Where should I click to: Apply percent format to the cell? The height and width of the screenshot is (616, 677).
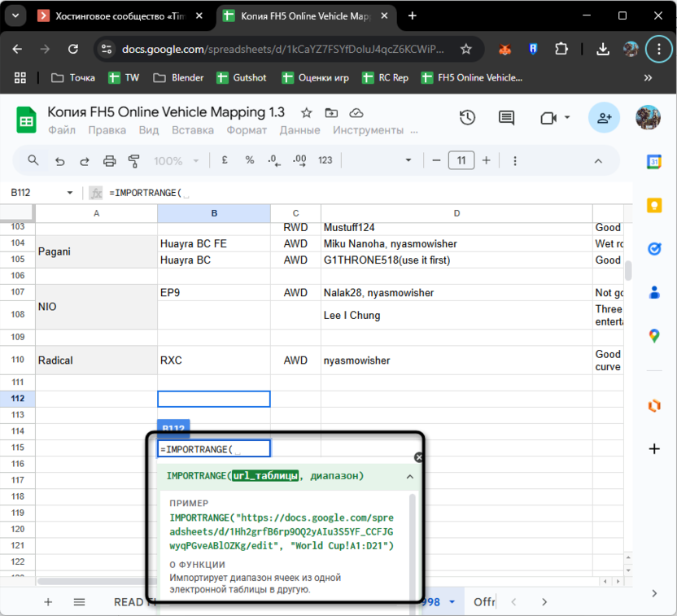(x=250, y=160)
